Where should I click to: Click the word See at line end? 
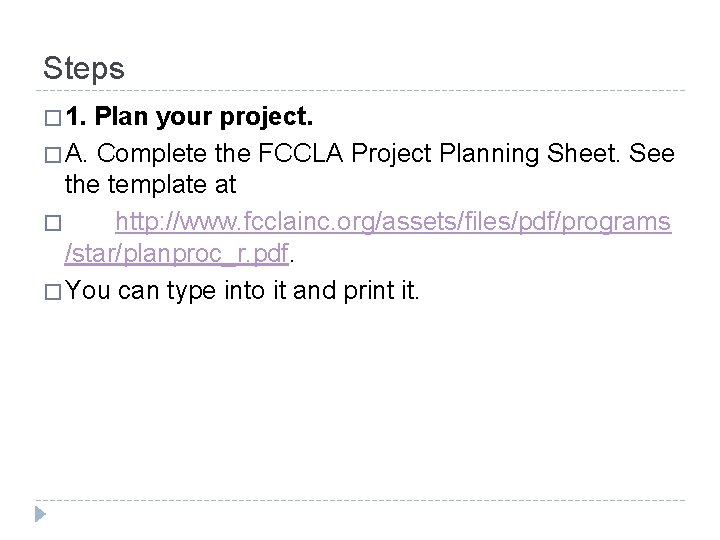coord(652,153)
